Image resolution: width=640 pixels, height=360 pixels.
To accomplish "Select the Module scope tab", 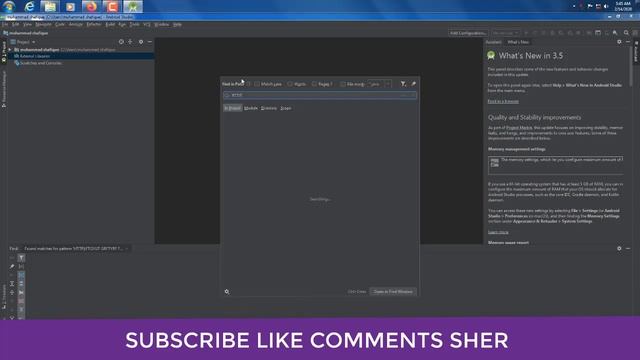I will coord(251,108).
